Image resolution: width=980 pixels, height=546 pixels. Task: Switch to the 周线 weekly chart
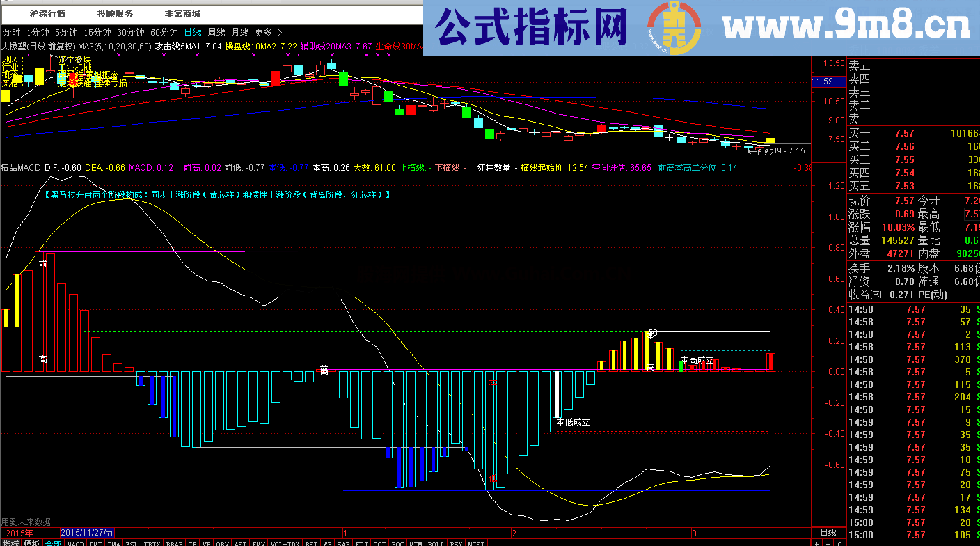(x=216, y=32)
